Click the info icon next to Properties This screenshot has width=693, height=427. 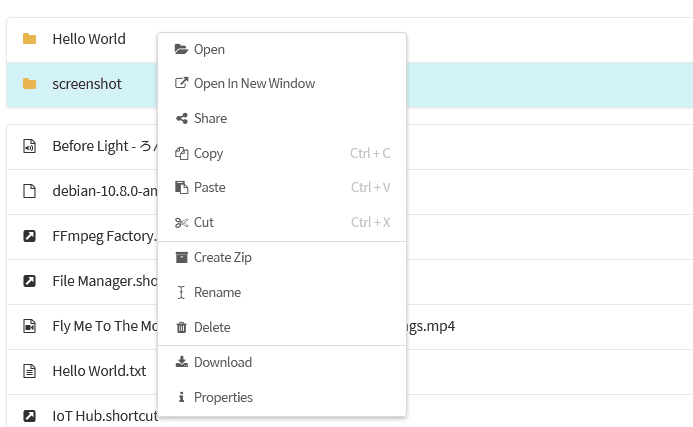tap(181, 397)
